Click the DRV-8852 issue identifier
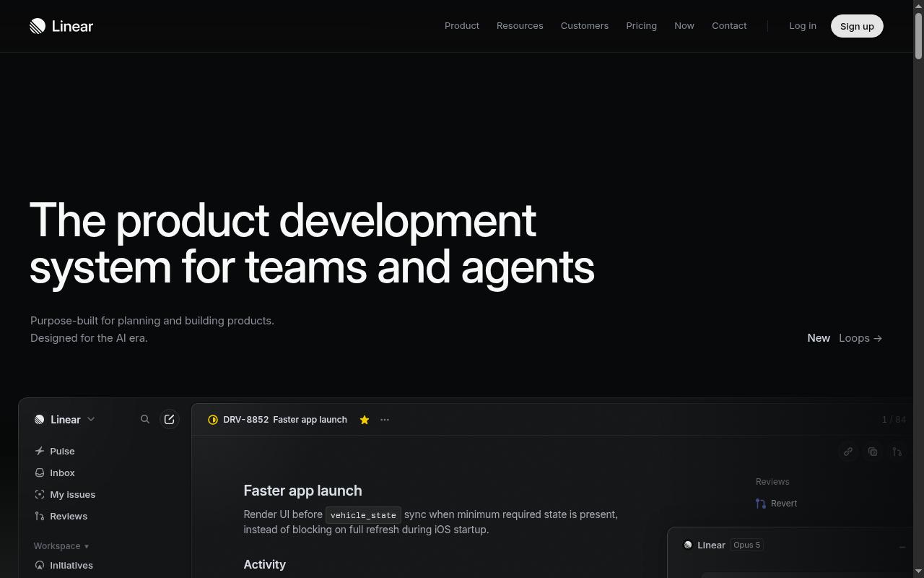Viewport: 924px width, 578px height. [x=246, y=420]
